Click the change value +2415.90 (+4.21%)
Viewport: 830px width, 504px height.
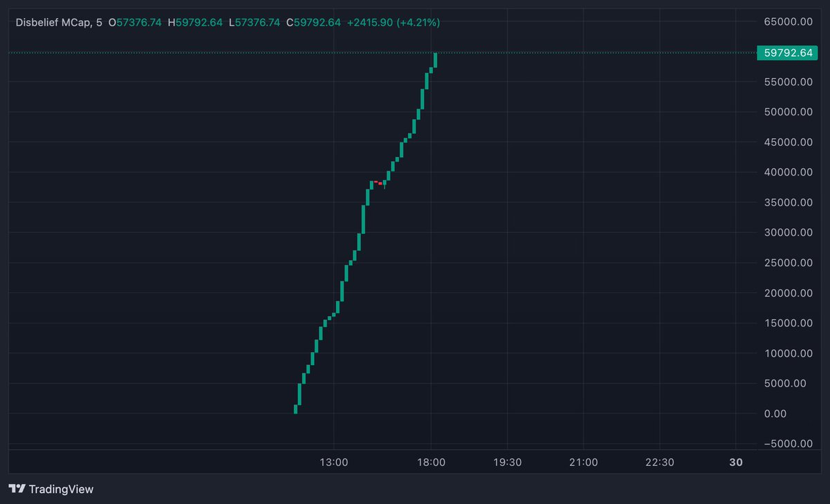[394, 23]
